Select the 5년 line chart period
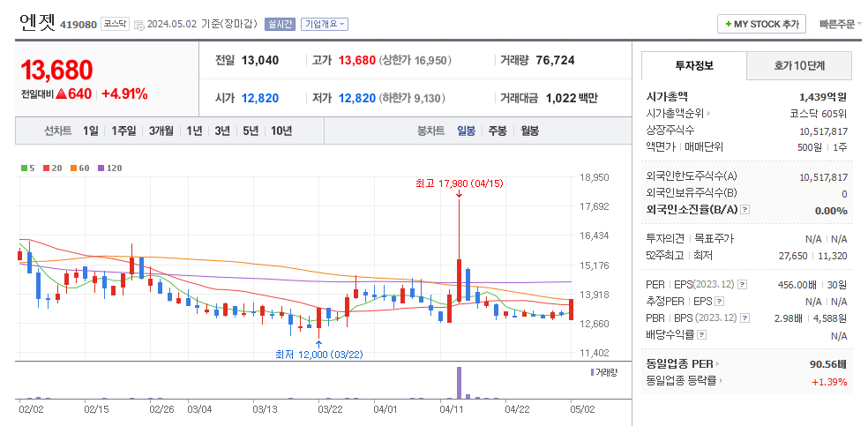 click(251, 131)
